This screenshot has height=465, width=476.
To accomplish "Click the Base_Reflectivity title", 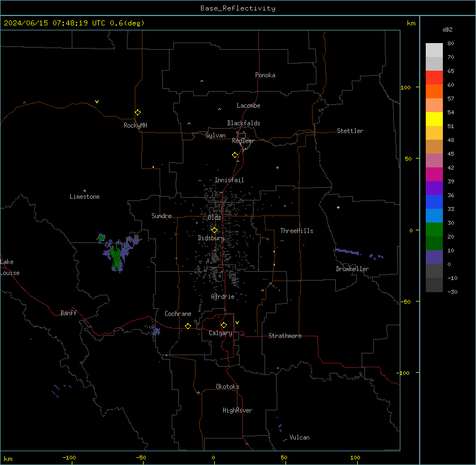I will point(238,8).
